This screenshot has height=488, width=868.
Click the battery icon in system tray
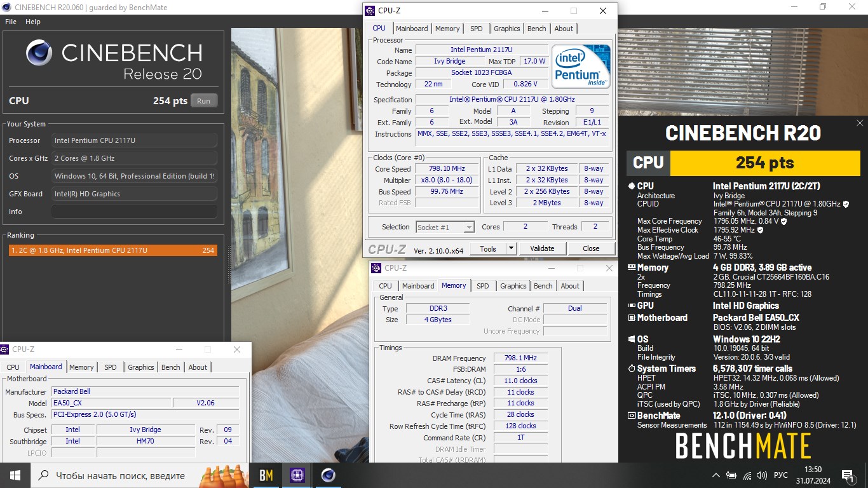[731, 475]
